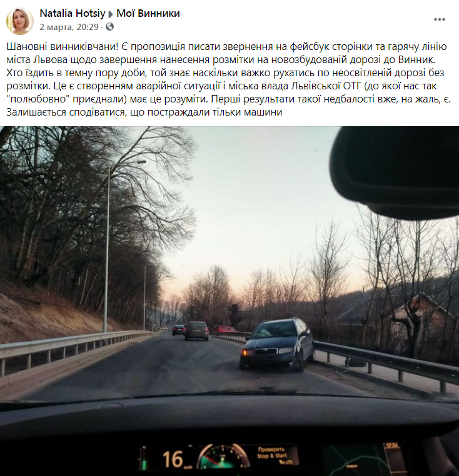Open the post timestamp 2 марта, 20:29

(x=69, y=27)
